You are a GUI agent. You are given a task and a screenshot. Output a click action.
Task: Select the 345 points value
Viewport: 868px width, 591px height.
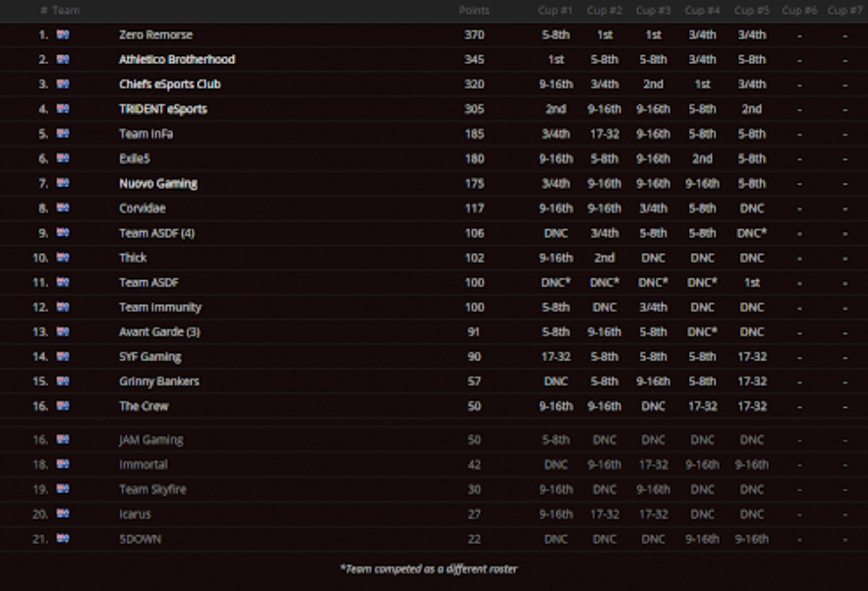(474, 59)
